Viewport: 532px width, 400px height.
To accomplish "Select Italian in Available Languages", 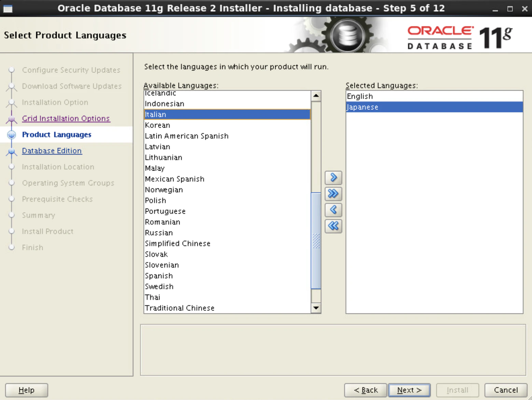I will tap(227, 115).
